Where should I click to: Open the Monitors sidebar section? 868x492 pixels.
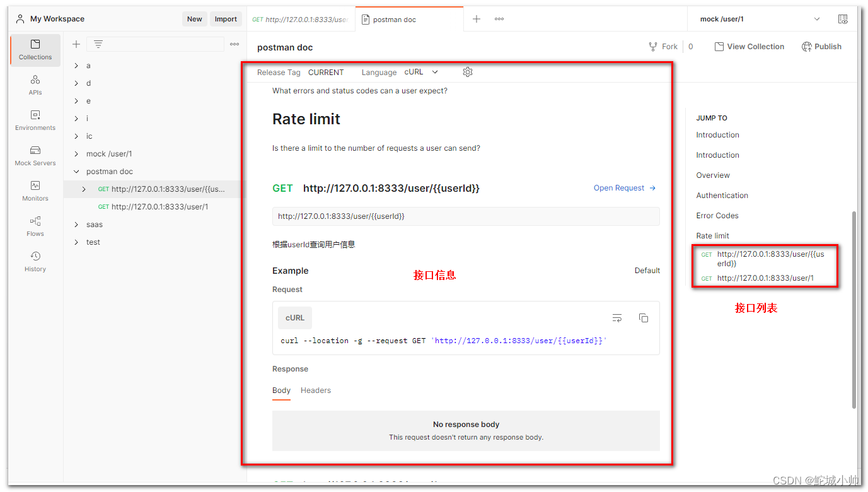(x=35, y=191)
